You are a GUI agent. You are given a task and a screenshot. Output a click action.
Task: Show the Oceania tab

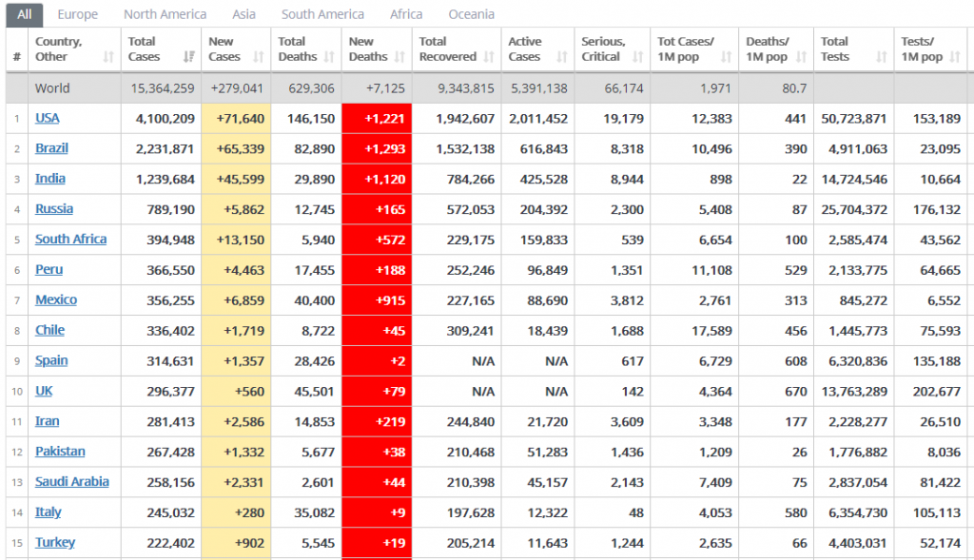click(x=471, y=14)
